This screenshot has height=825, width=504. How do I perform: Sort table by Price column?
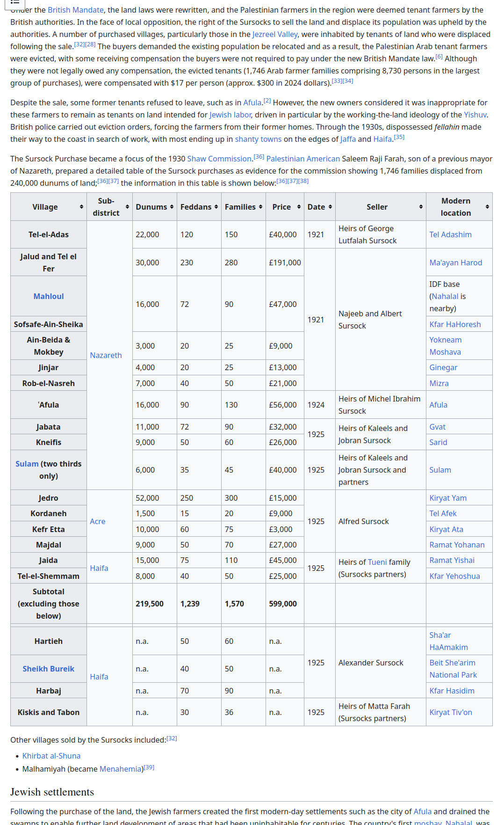(x=285, y=207)
